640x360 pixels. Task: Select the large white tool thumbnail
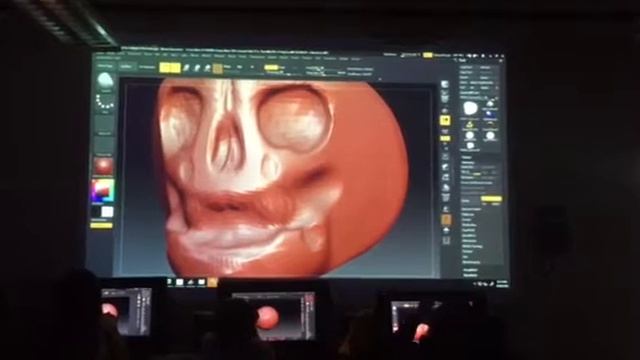470,108
